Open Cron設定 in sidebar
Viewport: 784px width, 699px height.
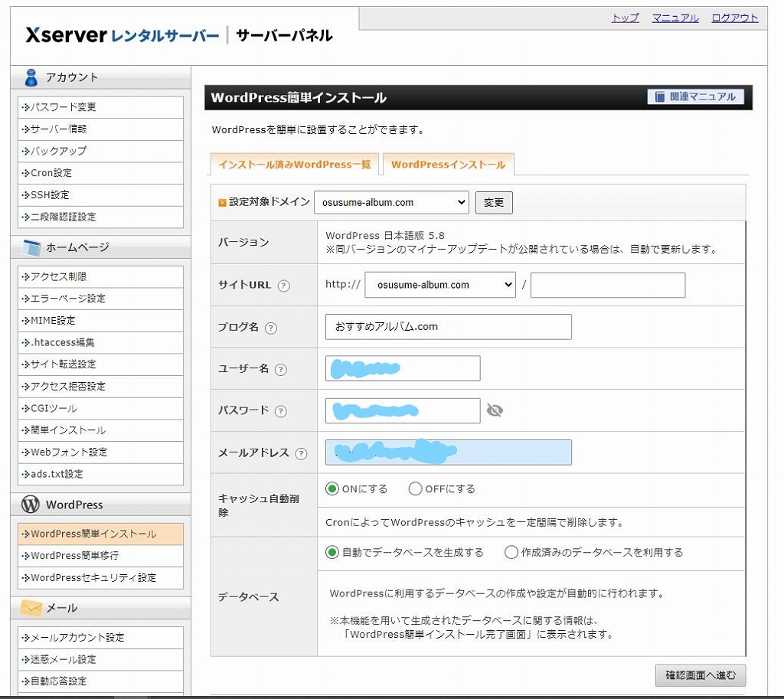(x=100, y=173)
